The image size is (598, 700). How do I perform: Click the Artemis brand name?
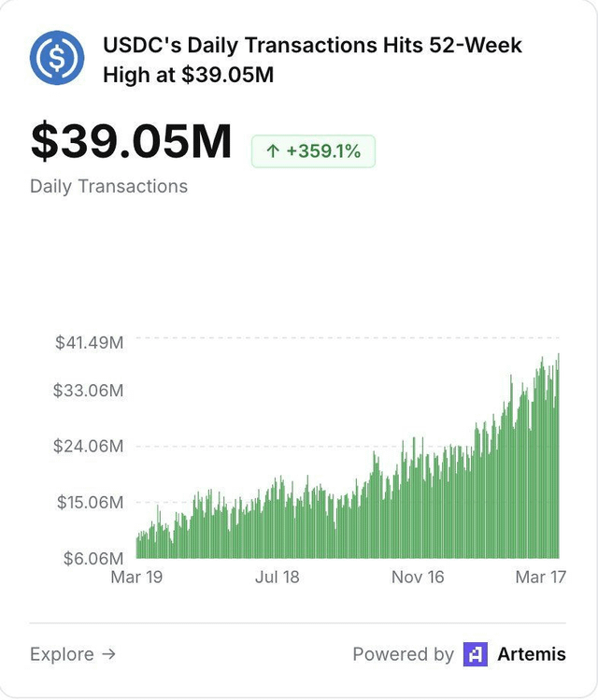coord(531,654)
